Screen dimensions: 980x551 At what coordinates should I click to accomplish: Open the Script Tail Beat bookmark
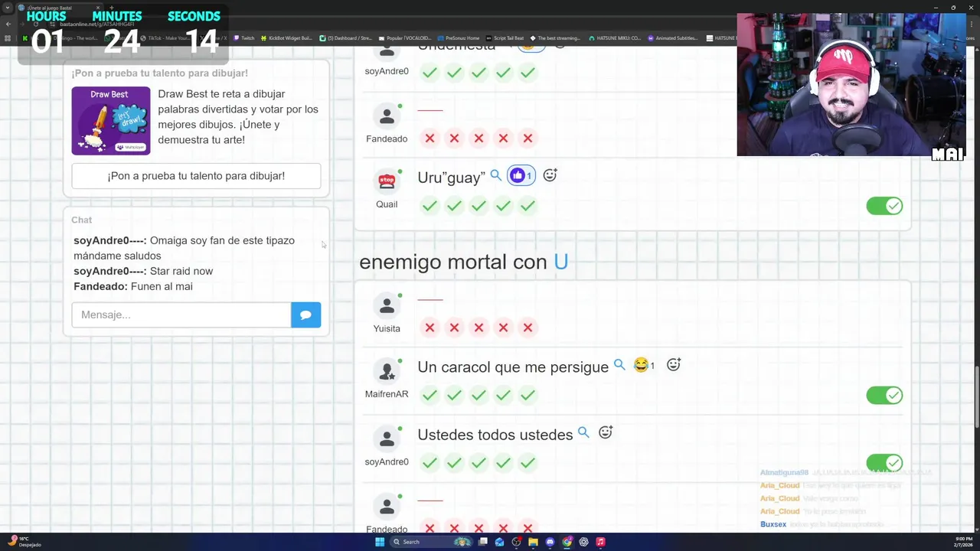pyautogui.click(x=505, y=38)
